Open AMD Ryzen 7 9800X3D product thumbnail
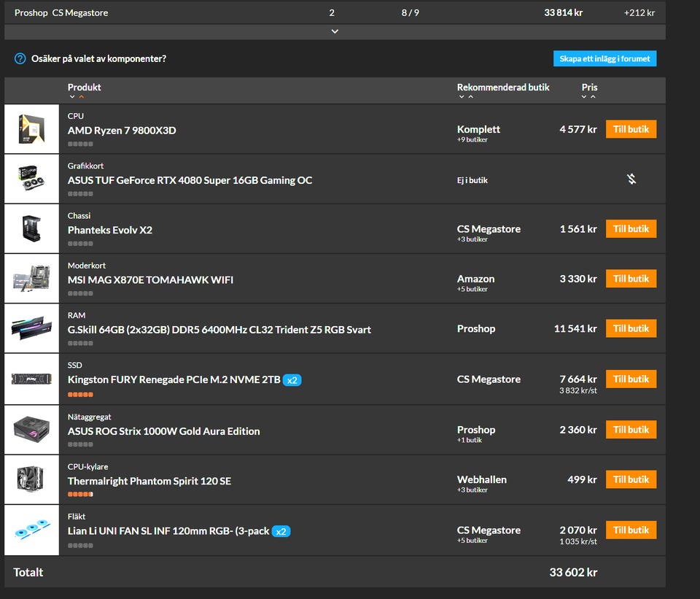The image size is (700, 599). (31, 129)
